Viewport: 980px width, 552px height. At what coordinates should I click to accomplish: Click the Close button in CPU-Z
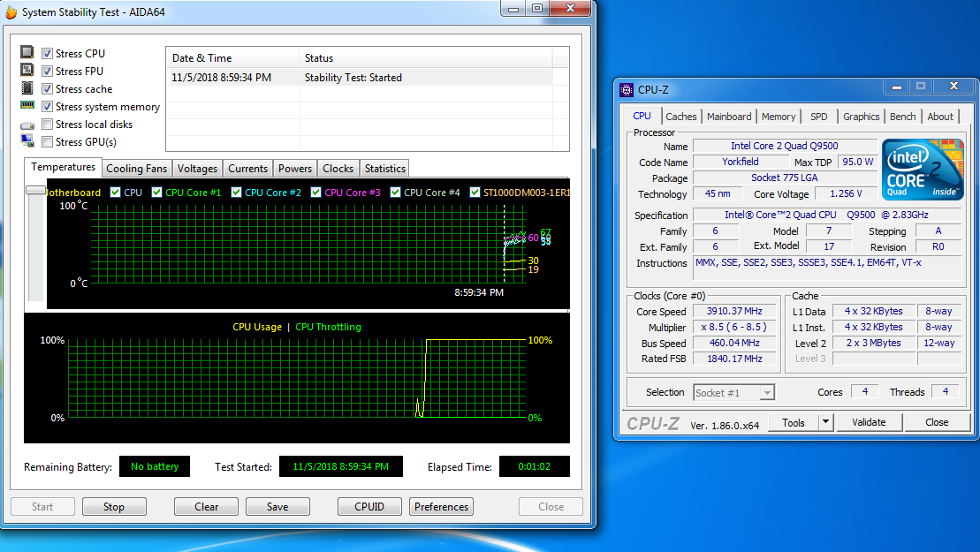(937, 422)
